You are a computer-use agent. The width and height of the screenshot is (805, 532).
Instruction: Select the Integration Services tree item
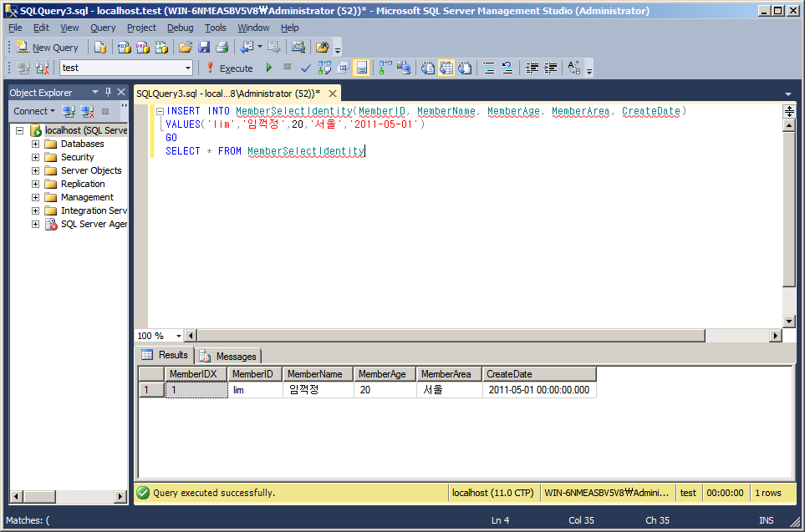(94, 210)
